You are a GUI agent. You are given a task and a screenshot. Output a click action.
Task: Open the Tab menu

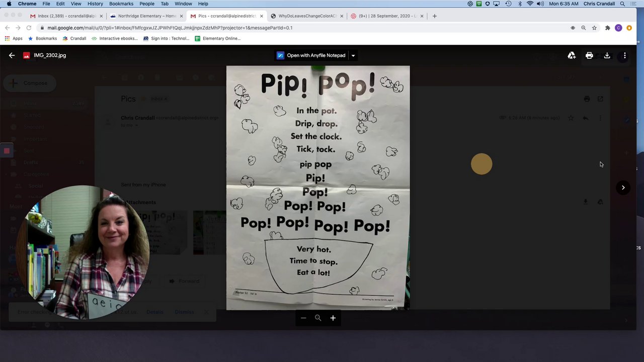(165, 4)
